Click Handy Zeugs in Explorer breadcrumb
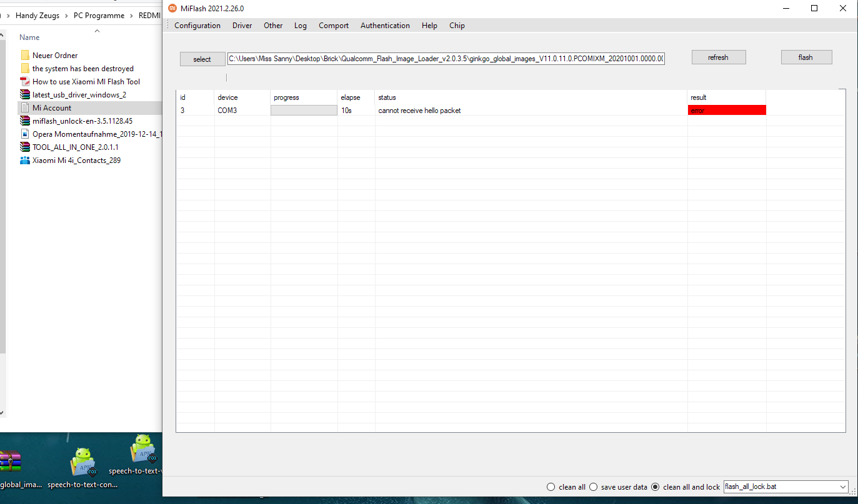This screenshot has width=858, height=504. [x=37, y=16]
